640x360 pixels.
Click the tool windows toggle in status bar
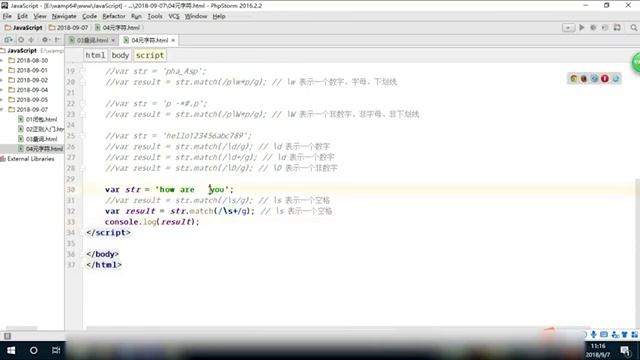coord(7,336)
